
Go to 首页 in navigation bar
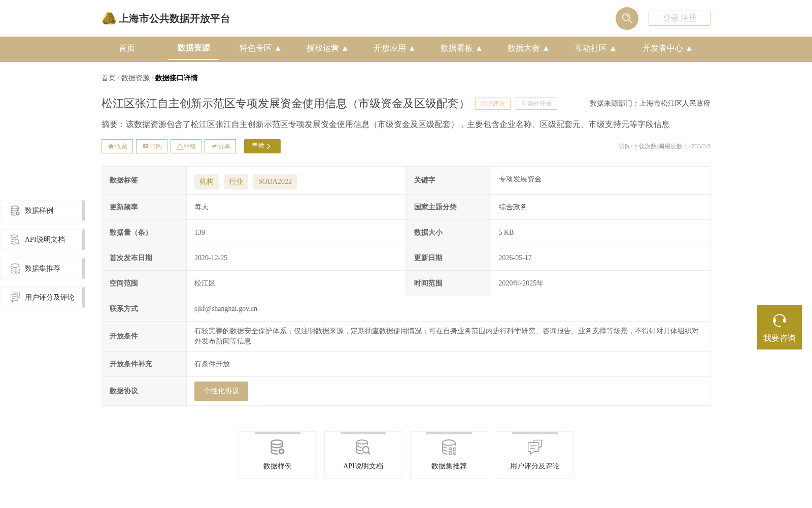pyautogui.click(x=127, y=48)
